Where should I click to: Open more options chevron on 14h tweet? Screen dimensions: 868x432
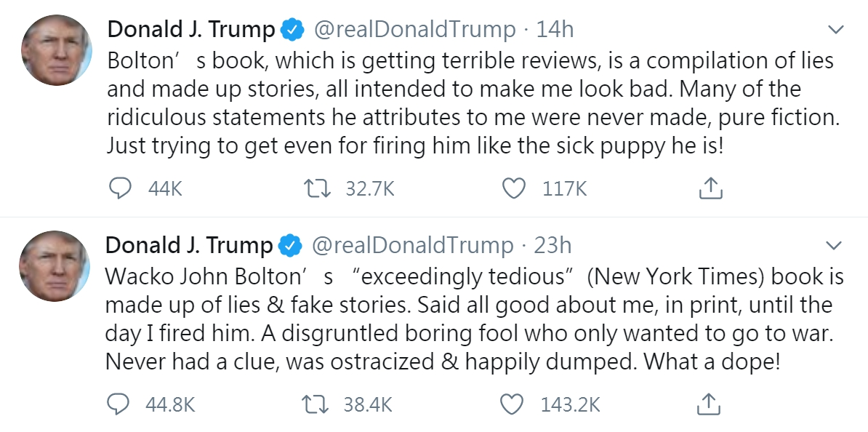coord(835,29)
